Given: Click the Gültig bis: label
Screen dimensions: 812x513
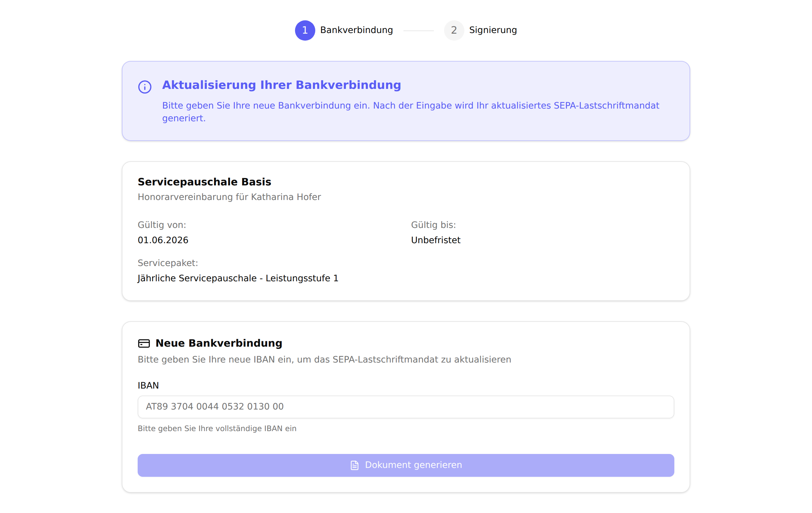Looking at the screenshot, I should point(433,225).
